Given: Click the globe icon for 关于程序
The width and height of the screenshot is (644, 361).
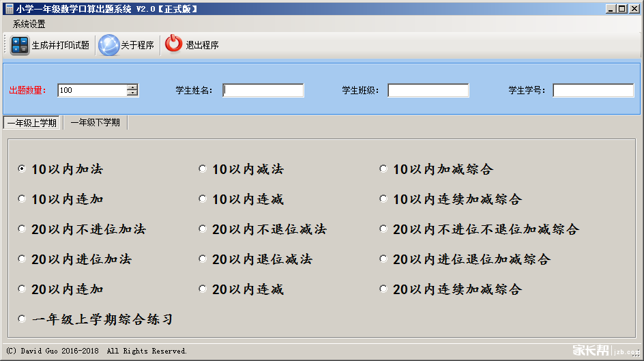Looking at the screenshot, I should click(x=108, y=45).
